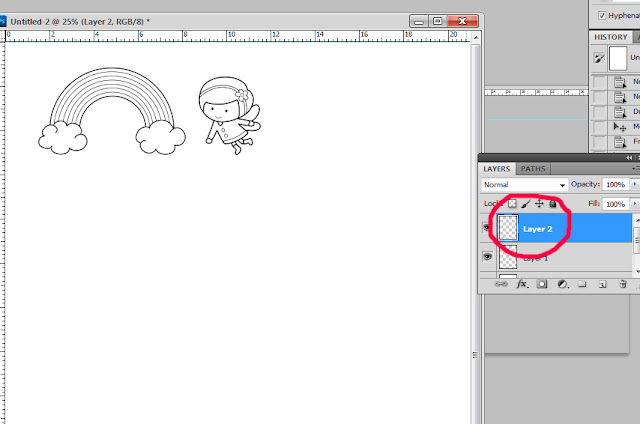Delete layer with the trash icon

point(622,284)
